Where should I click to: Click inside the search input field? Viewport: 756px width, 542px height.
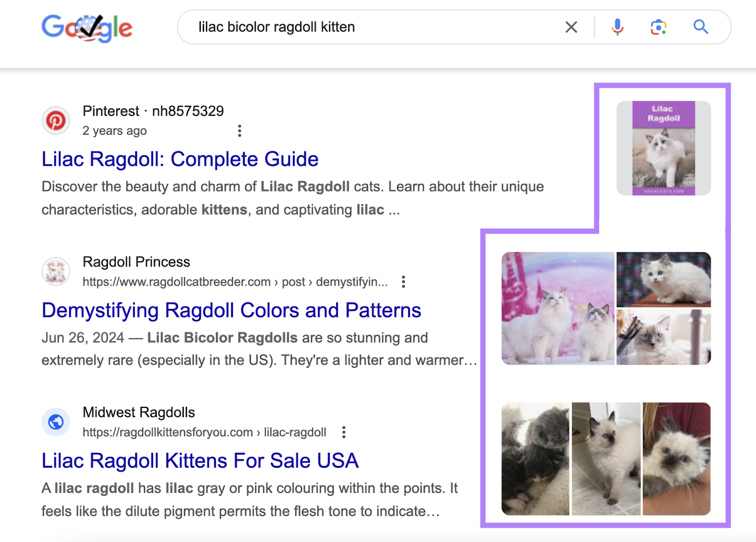tap(331, 27)
